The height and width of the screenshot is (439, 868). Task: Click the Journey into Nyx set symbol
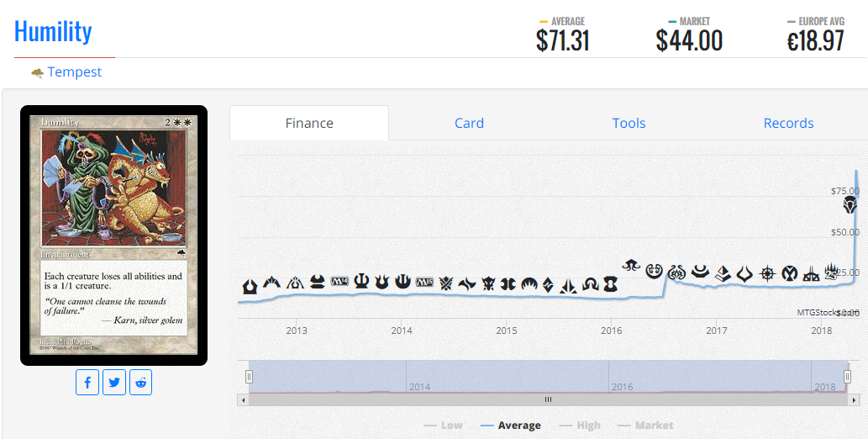(x=402, y=282)
